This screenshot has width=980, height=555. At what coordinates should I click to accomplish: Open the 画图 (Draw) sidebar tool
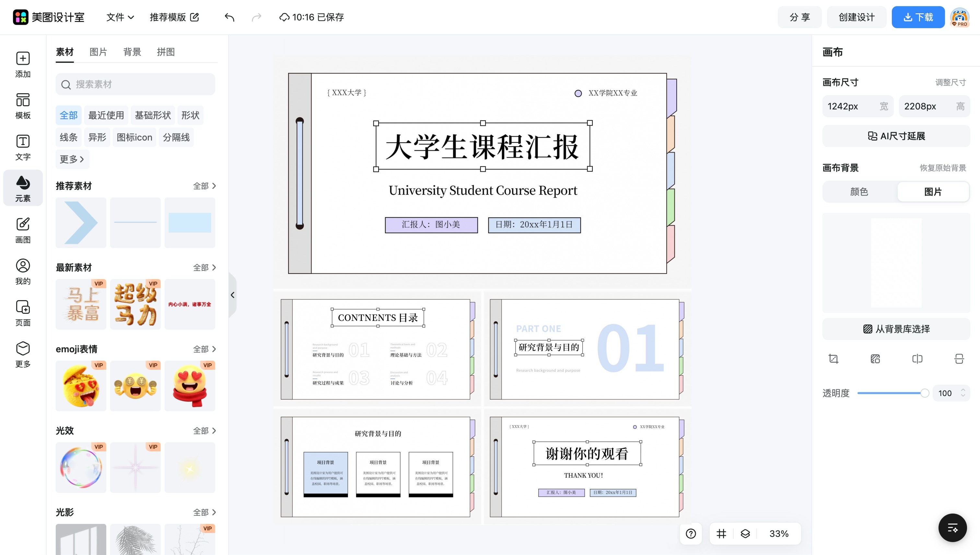(23, 230)
